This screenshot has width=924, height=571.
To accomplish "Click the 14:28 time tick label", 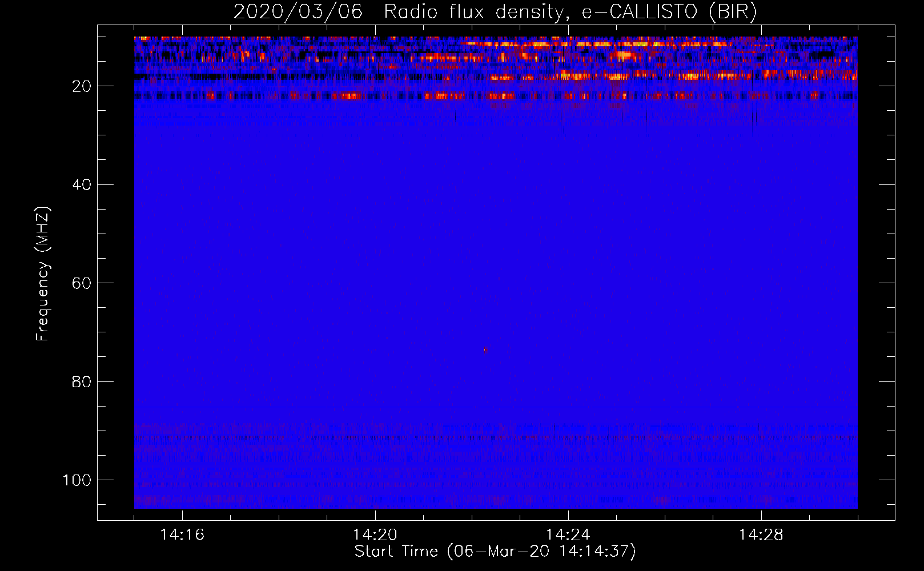I will point(761,535).
